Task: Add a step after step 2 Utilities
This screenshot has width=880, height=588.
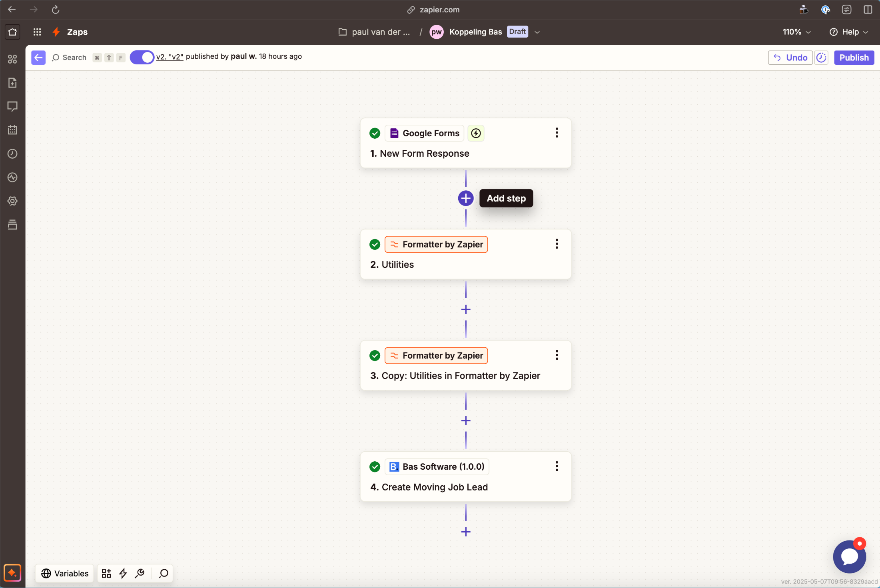Action: point(466,309)
